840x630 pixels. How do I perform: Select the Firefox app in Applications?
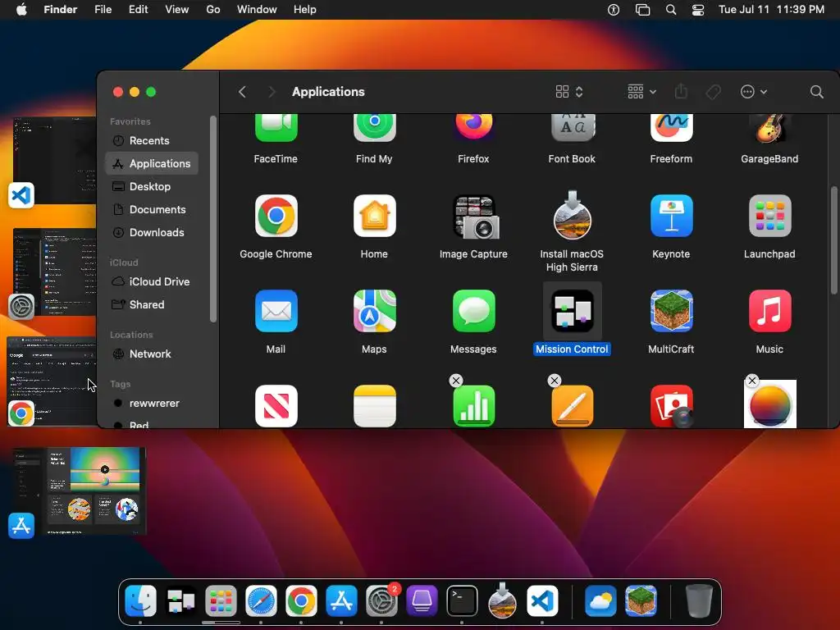pos(473,127)
